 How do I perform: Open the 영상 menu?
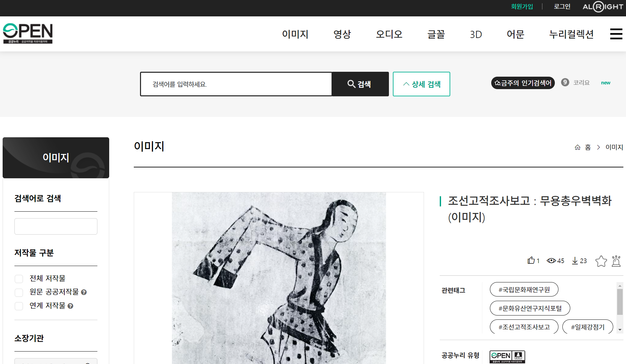[342, 34]
